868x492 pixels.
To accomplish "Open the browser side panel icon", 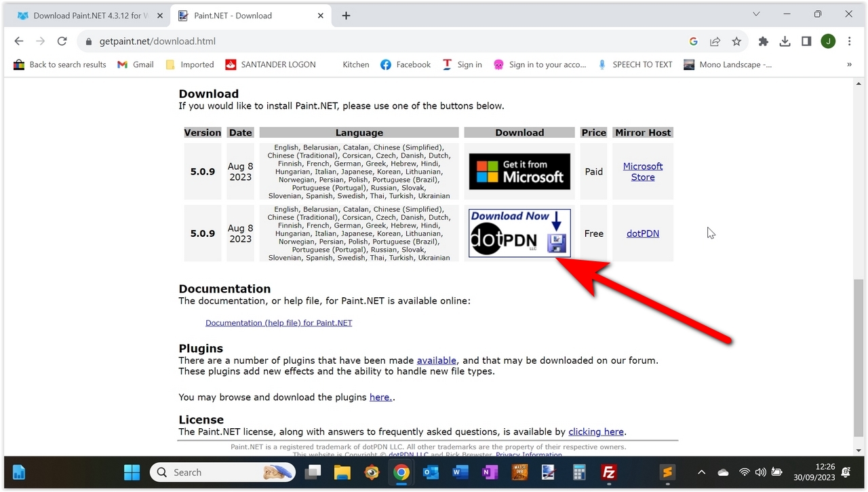I will pos(806,41).
